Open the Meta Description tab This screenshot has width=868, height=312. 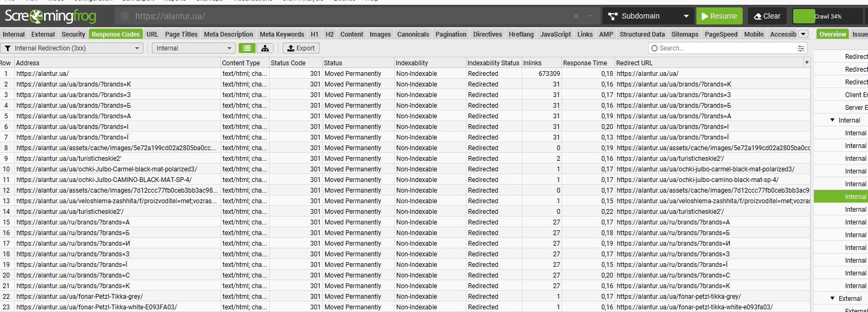(228, 34)
